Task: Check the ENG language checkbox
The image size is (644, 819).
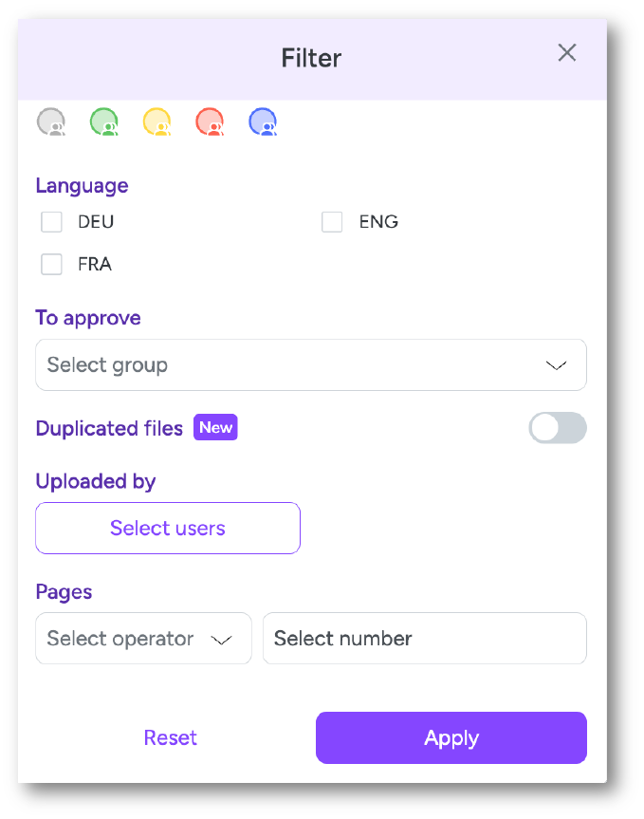Action: click(x=332, y=222)
